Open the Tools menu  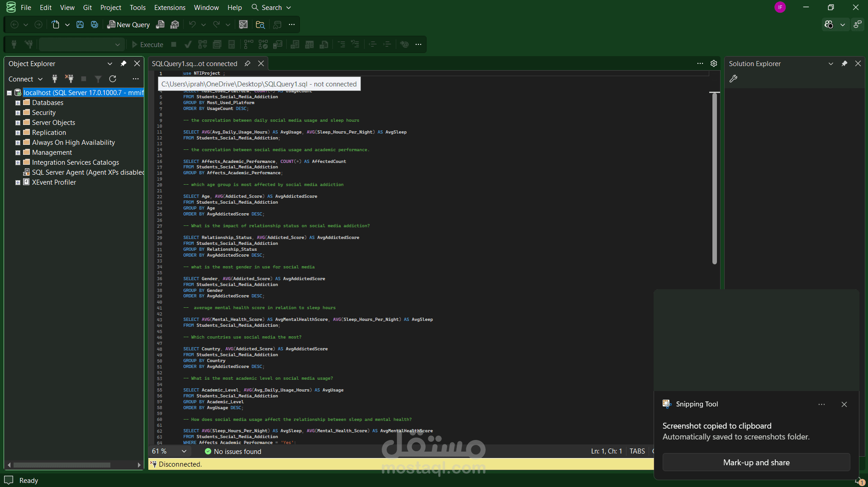click(x=138, y=8)
